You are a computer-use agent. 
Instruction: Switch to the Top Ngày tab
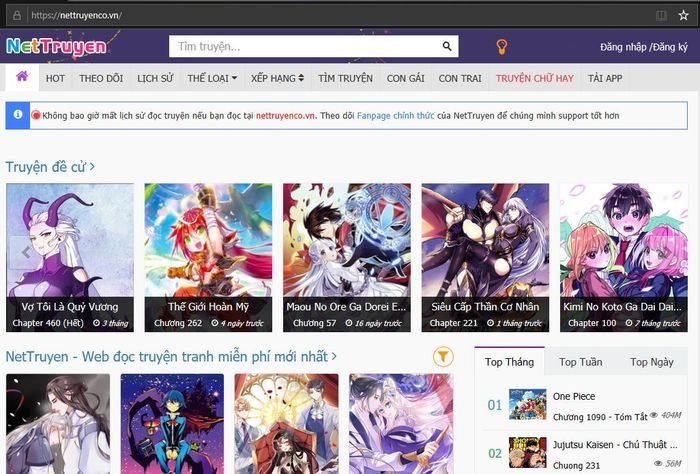[650, 362]
